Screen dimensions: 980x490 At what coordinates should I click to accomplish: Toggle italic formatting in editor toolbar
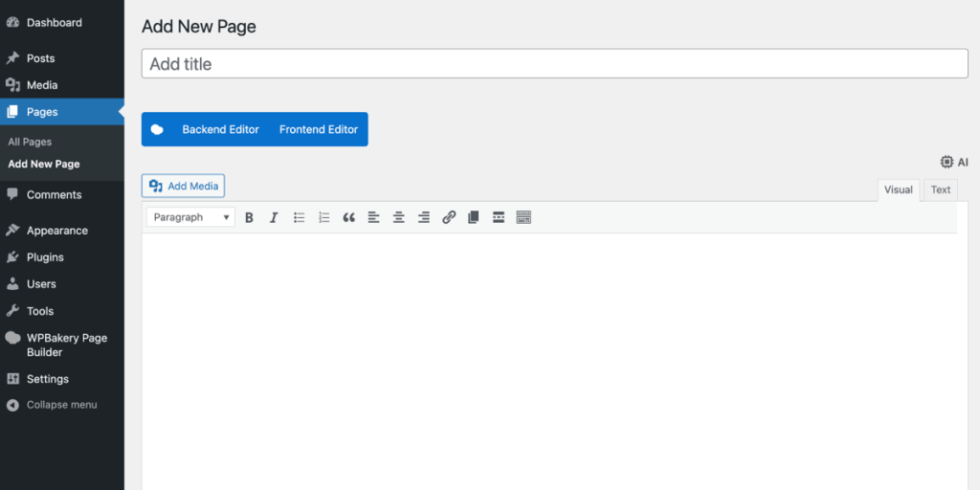pyautogui.click(x=274, y=217)
